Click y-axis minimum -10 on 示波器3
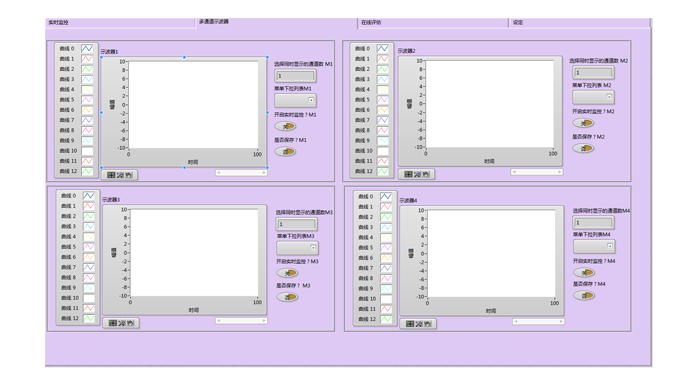Image resolution: width=700 pixels, height=388 pixels. 123,296
